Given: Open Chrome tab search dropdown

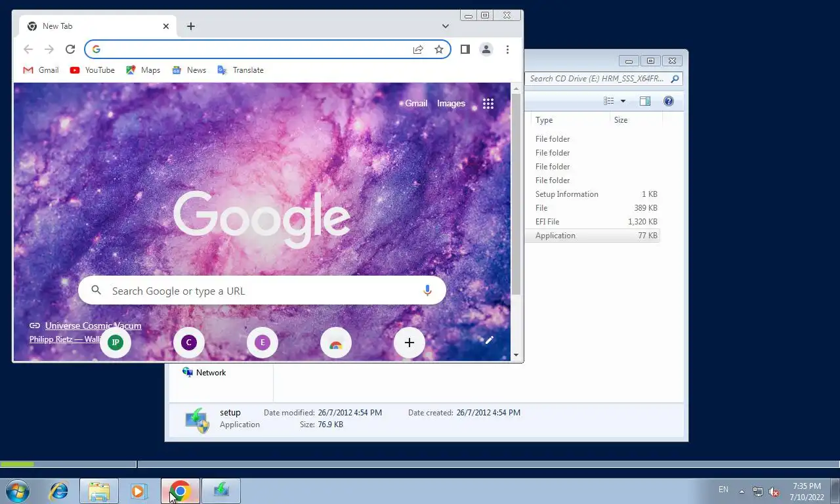Looking at the screenshot, I should pos(446,26).
